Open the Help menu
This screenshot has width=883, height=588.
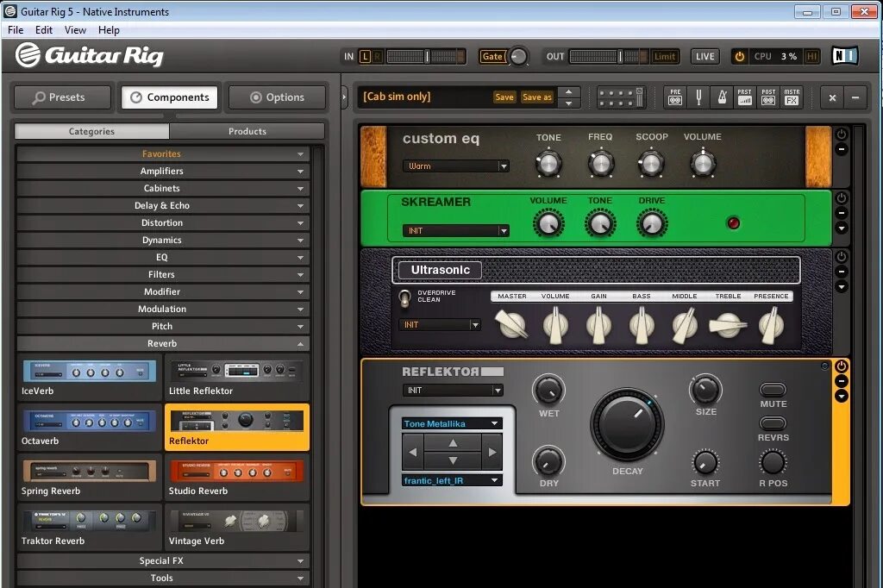(x=109, y=30)
